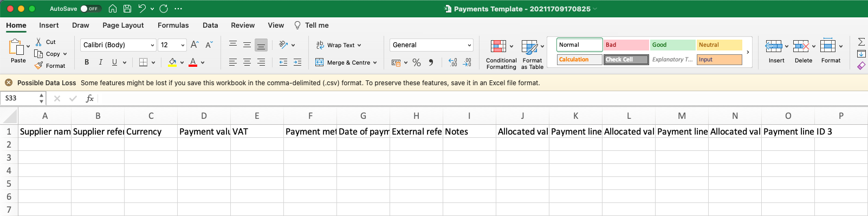Click the Borders icon
This screenshot has height=216, width=868.
(143, 62)
